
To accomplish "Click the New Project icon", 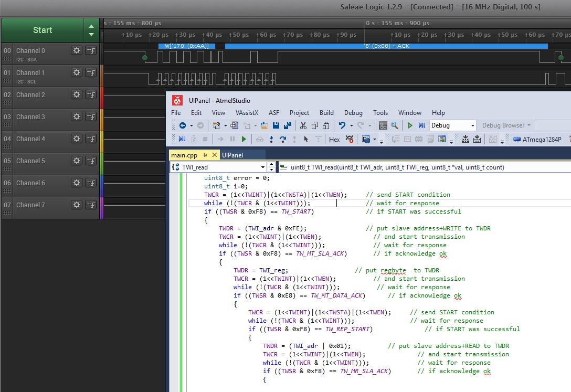I will (x=216, y=125).
